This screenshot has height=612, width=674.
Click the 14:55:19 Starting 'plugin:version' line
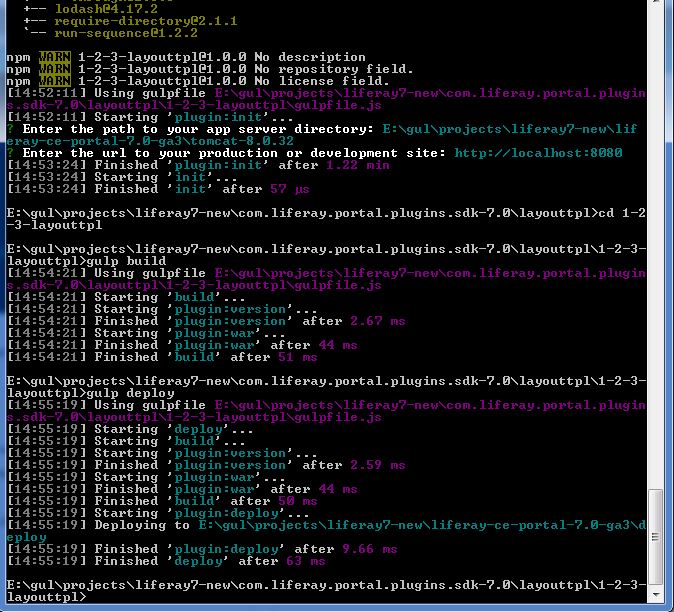pyautogui.click(x=162, y=453)
